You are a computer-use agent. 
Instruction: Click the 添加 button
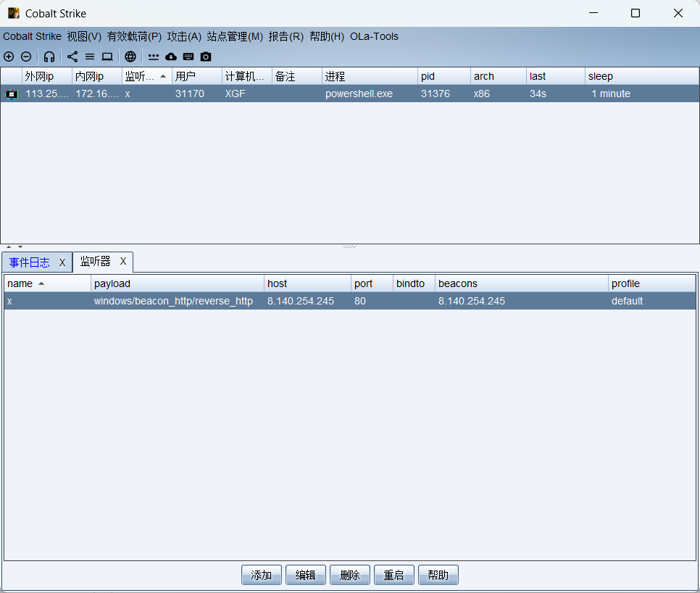point(262,575)
